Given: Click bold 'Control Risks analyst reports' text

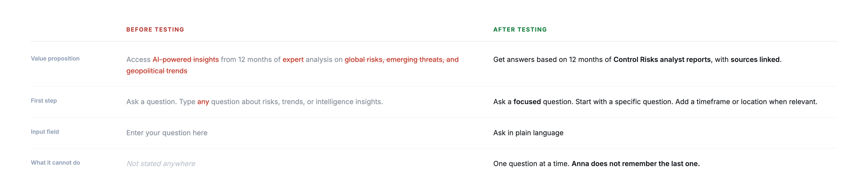Looking at the screenshot, I should 662,60.
